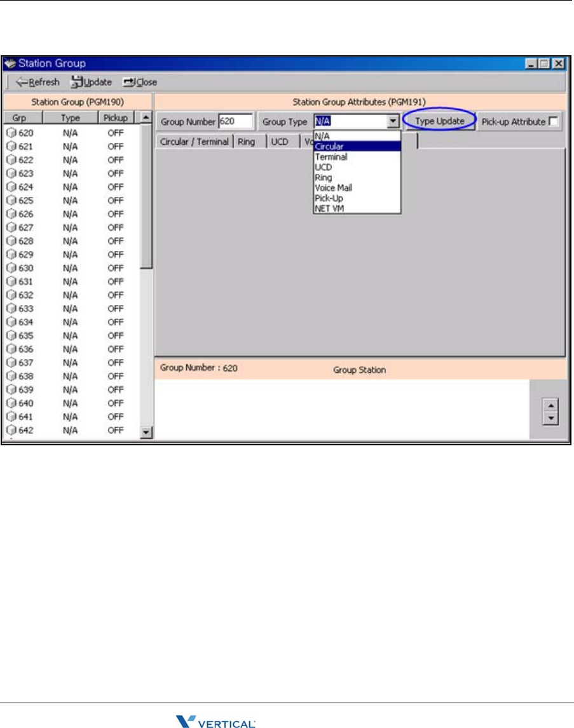Select Ring in the Group Type list
The image size is (574, 728).
pos(357,177)
